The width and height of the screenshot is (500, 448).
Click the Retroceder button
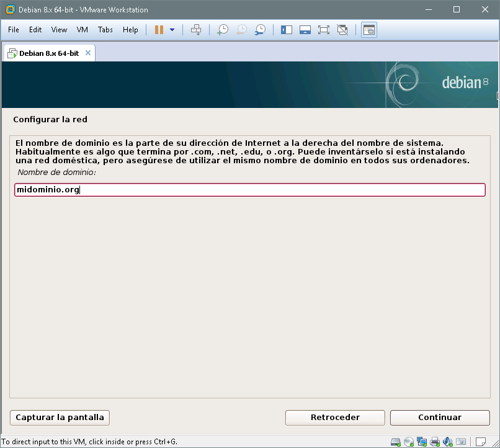point(335,418)
